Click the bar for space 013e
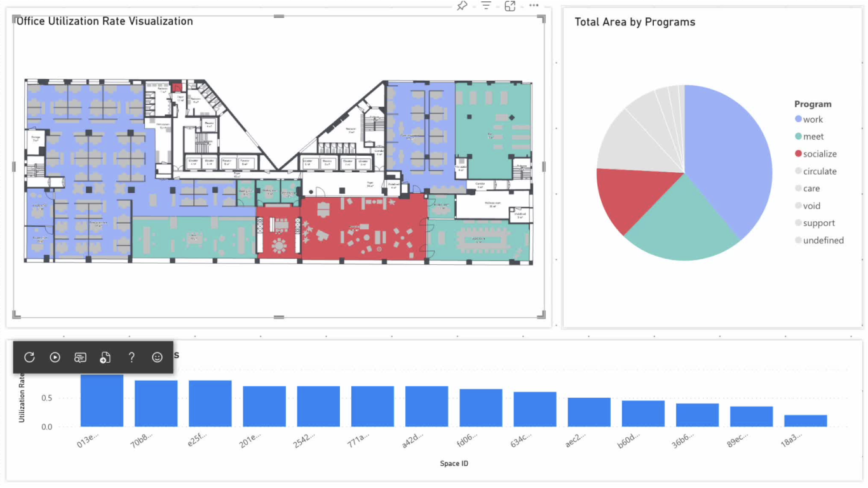This screenshot has width=868, height=488. click(102, 400)
